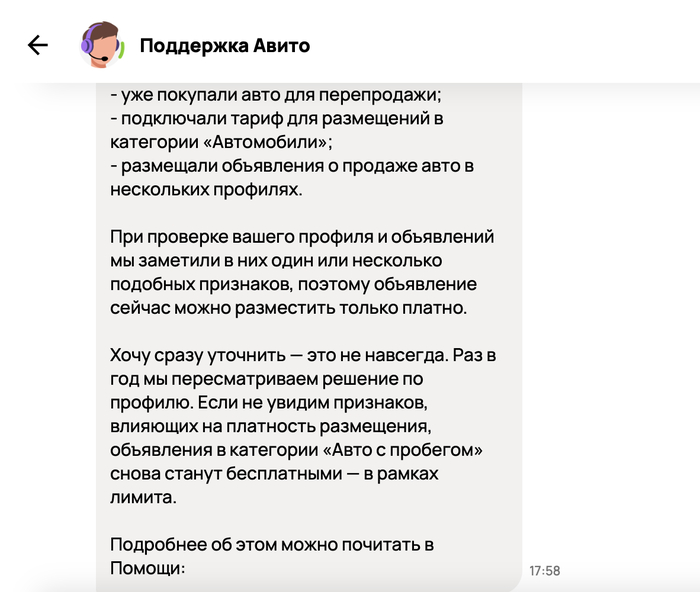The image size is (700, 592).
Task: Click "Подробнее об этом можно почитать" line
Action: [274, 545]
